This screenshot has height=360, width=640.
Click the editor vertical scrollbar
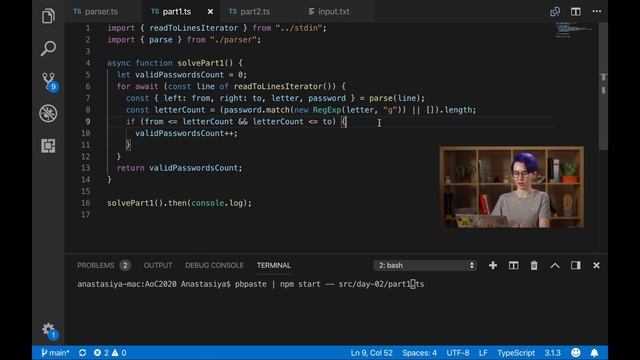pyautogui.click(x=603, y=86)
